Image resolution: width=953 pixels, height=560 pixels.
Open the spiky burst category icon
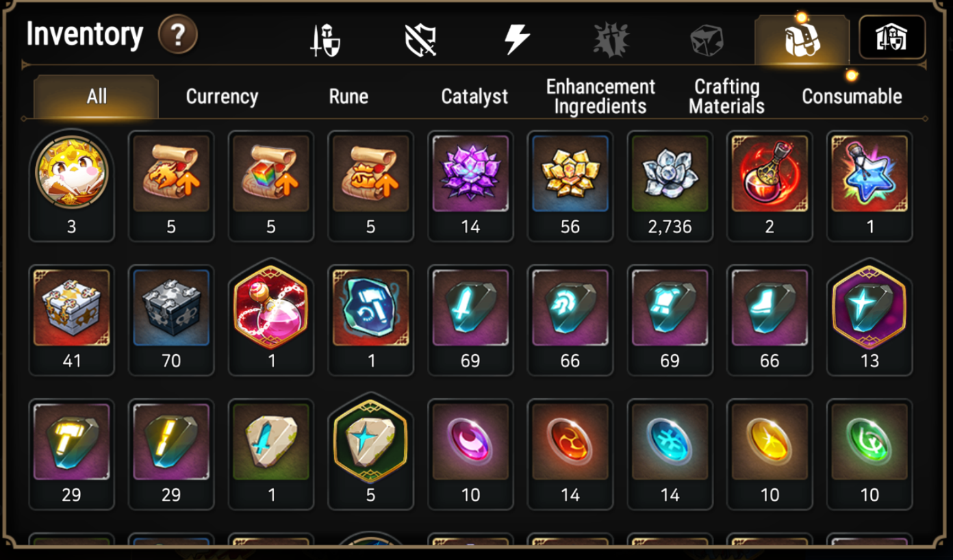coord(611,40)
